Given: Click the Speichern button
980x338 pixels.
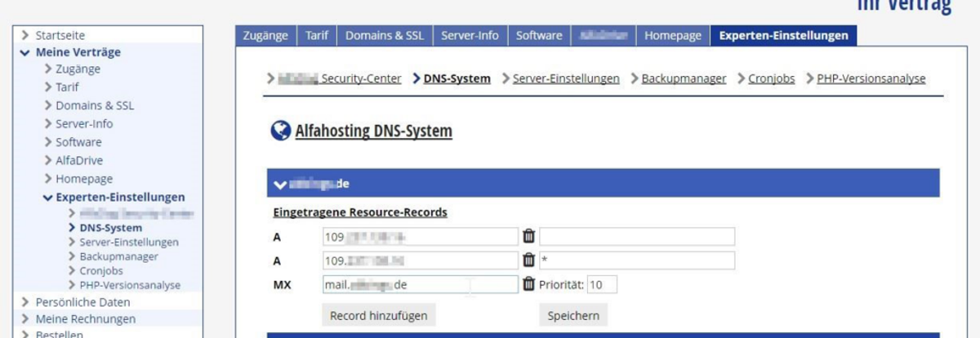Looking at the screenshot, I should [x=573, y=315].
